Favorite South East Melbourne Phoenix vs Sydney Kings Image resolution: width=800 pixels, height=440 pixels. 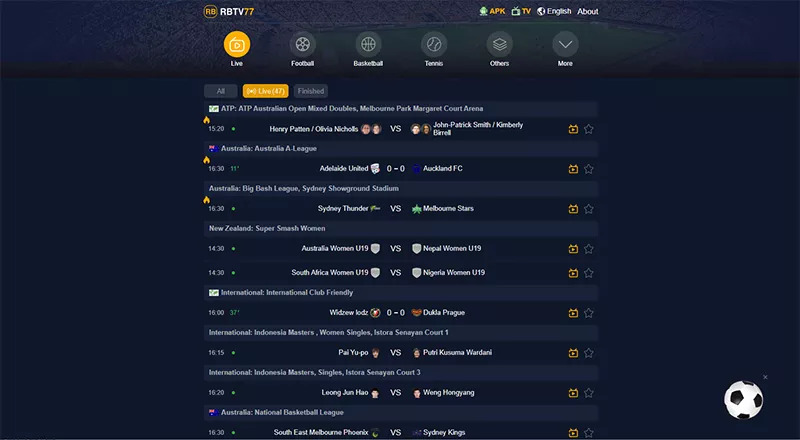pyautogui.click(x=589, y=433)
